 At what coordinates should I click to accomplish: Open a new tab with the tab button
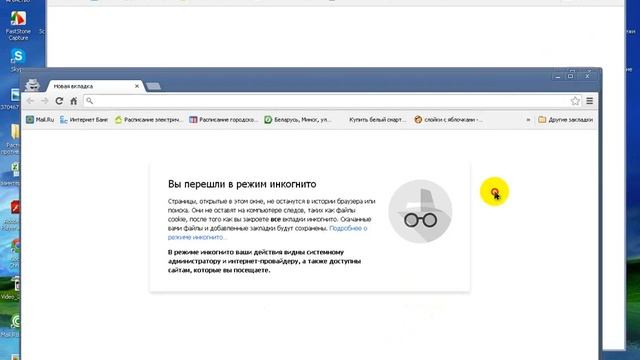coord(153,86)
